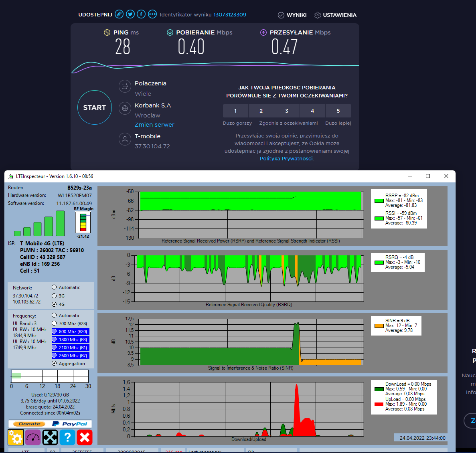Click Connected since 00h04m02s text
Viewport: 476px width, 453px height.
tap(50, 413)
